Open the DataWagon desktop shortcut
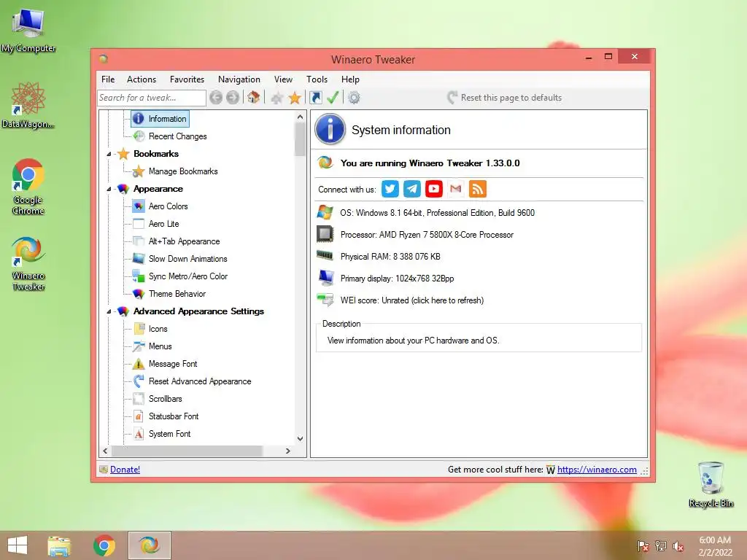 click(28, 106)
